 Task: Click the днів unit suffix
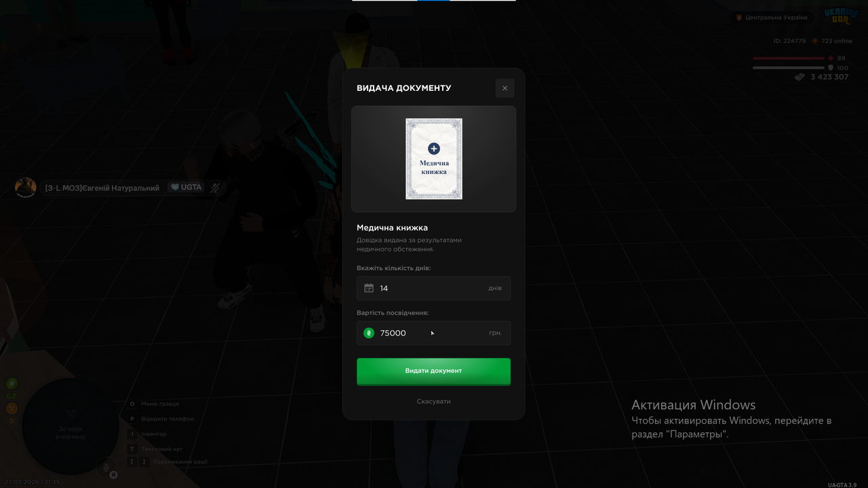pos(495,288)
